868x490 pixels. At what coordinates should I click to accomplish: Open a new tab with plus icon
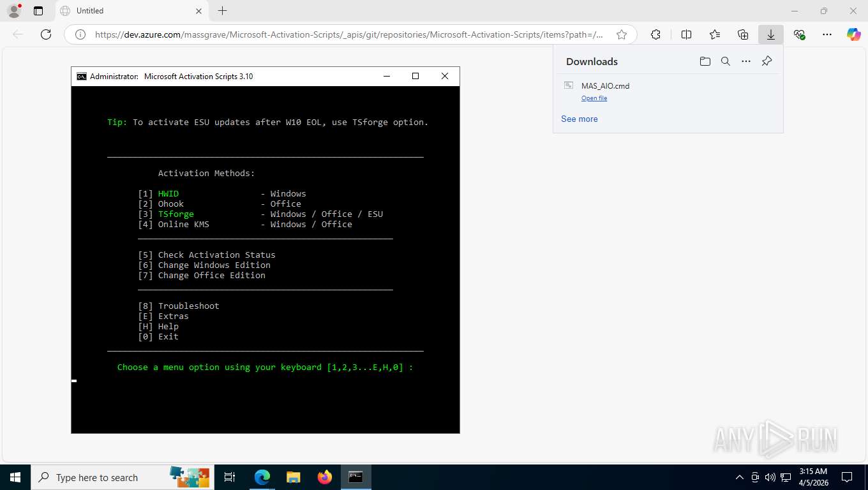point(222,11)
